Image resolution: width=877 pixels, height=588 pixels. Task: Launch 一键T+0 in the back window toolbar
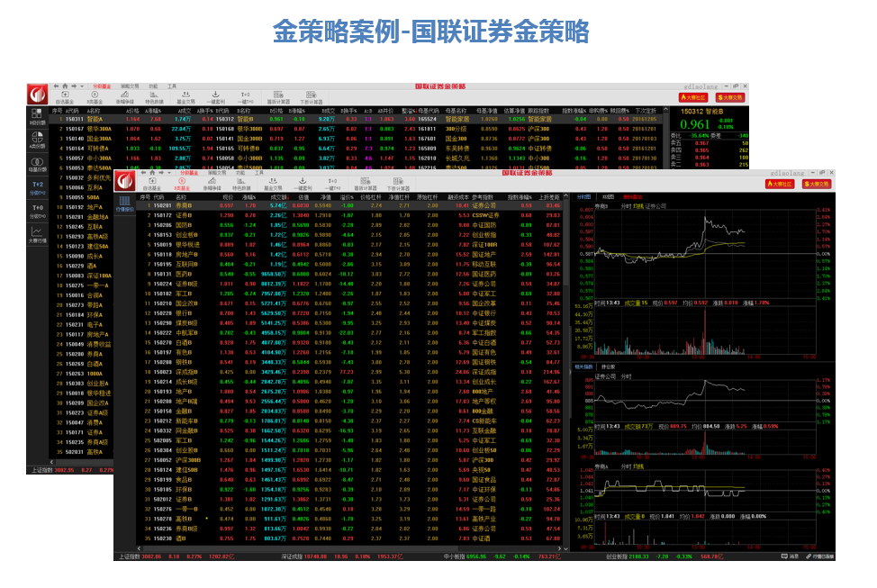(x=246, y=97)
